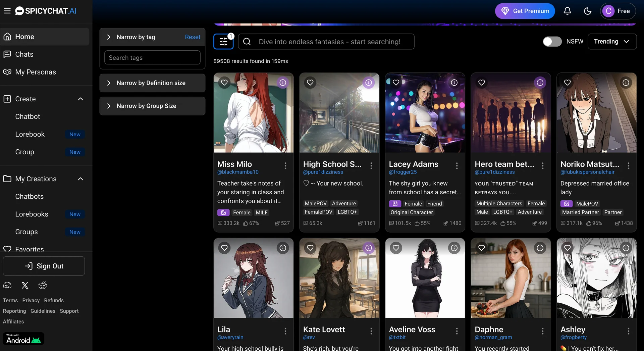Open the notifications bell
Image resolution: width=644 pixels, height=351 pixels.
click(x=567, y=11)
